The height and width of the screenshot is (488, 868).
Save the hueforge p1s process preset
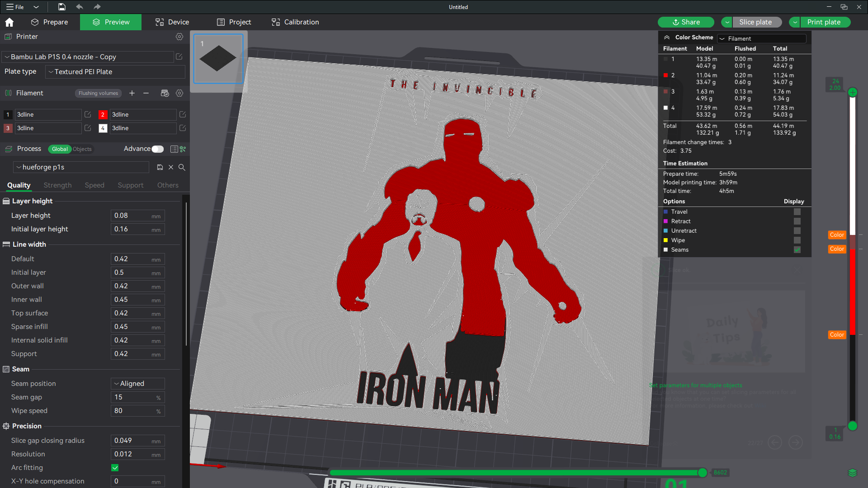pos(160,167)
